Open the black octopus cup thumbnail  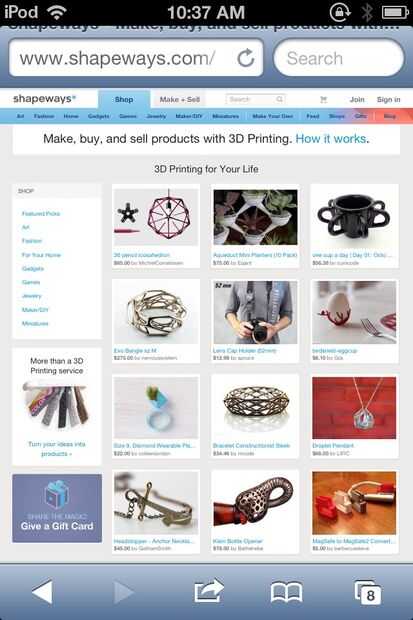pyautogui.click(x=354, y=217)
